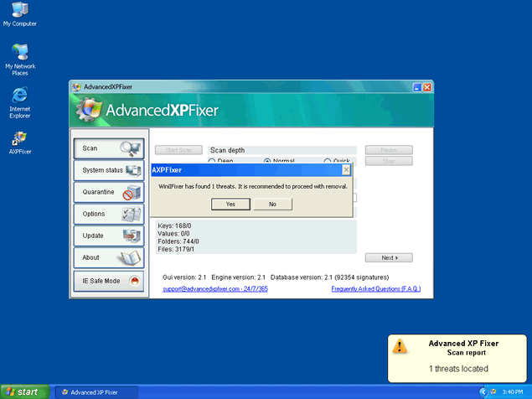532x399 pixels.
Task: Choose the Deep scan depth option
Action: (x=212, y=161)
